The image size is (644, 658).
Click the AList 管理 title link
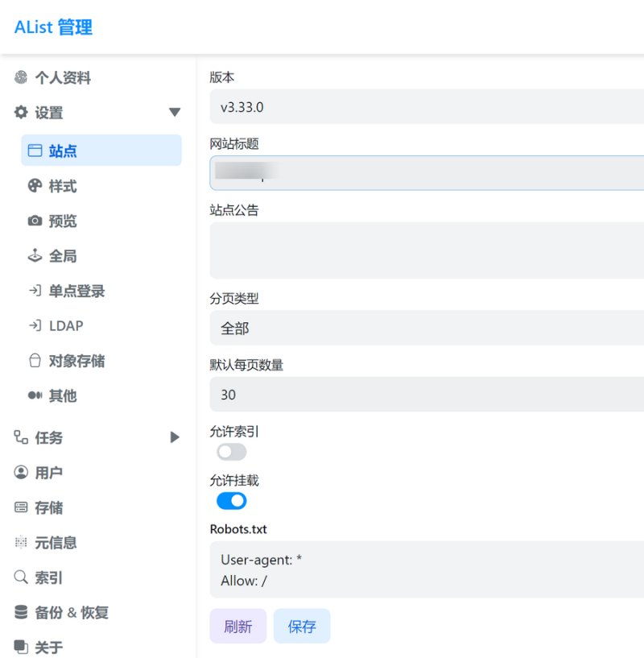coord(53,27)
